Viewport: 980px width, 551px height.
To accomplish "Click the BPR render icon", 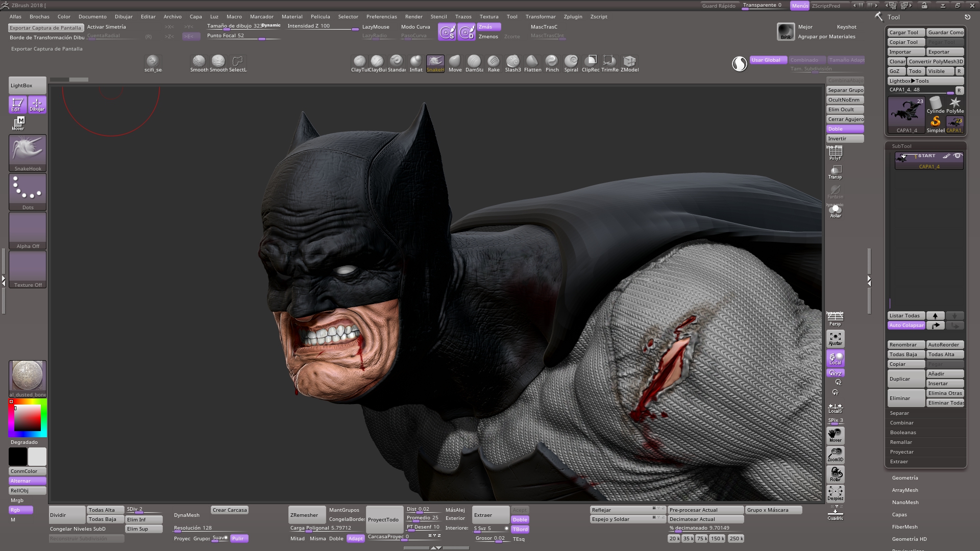I will [x=786, y=32].
